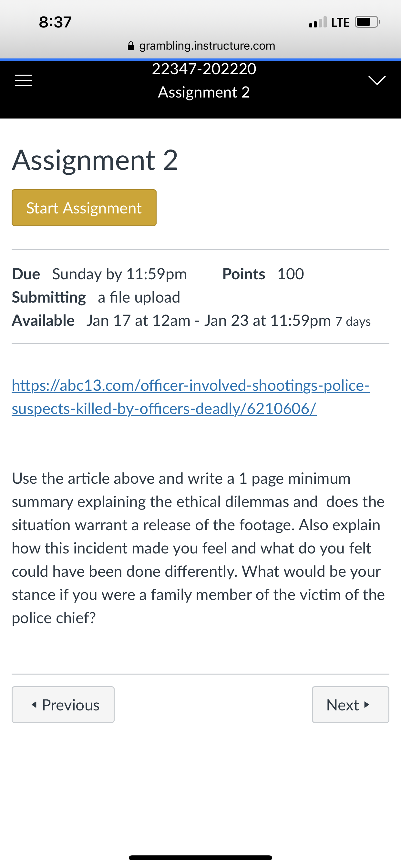Tap the Due Sunday by 11:59pm text
This screenshot has width=401, height=868.
99,274
